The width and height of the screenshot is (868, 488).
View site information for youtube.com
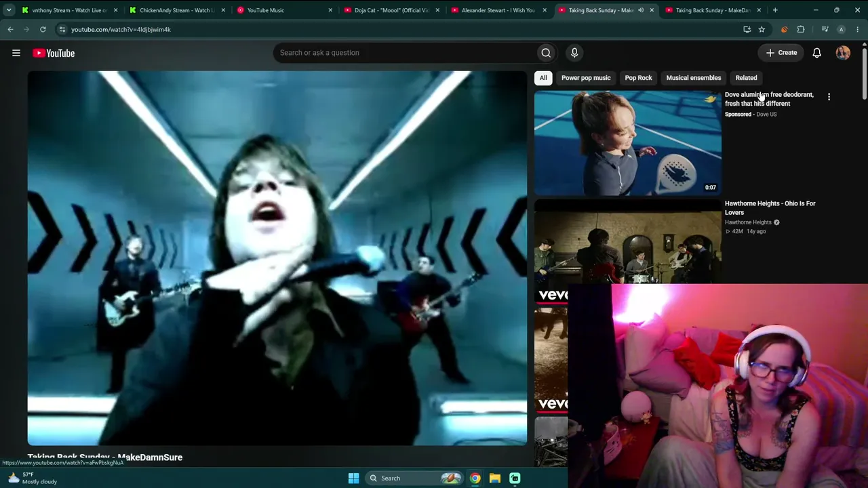pos(62,29)
